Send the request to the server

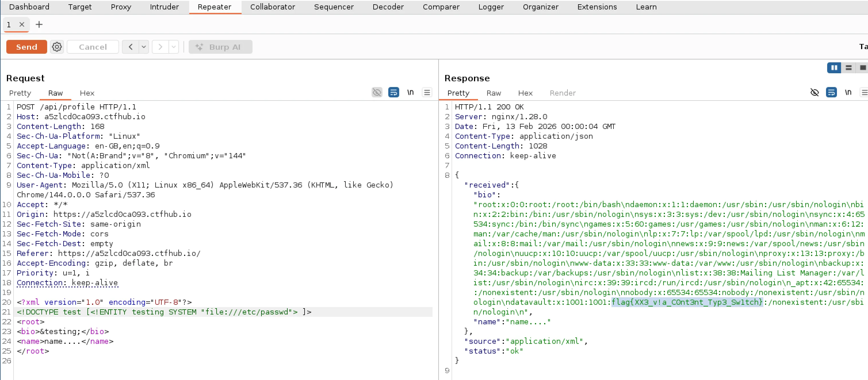pyautogui.click(x=26, y=47)
